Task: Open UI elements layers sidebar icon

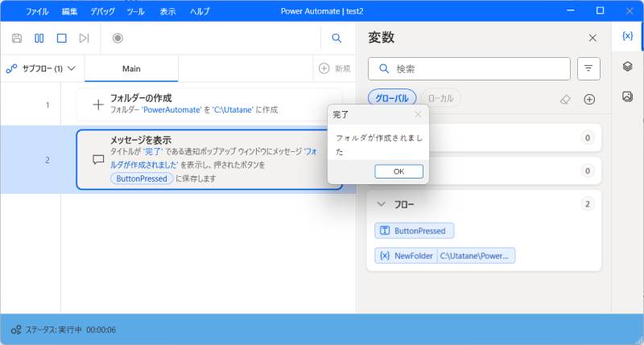Action: pyautogui.click(x=627, y=66)
